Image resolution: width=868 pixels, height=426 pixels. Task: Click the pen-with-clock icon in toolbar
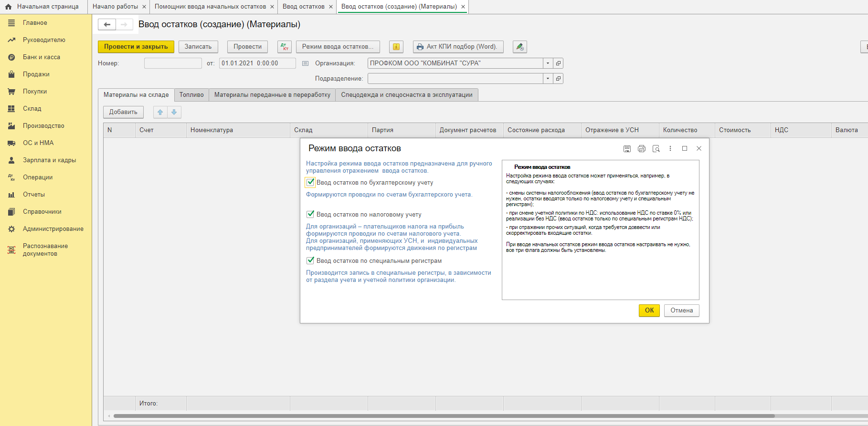click(519, 47)
